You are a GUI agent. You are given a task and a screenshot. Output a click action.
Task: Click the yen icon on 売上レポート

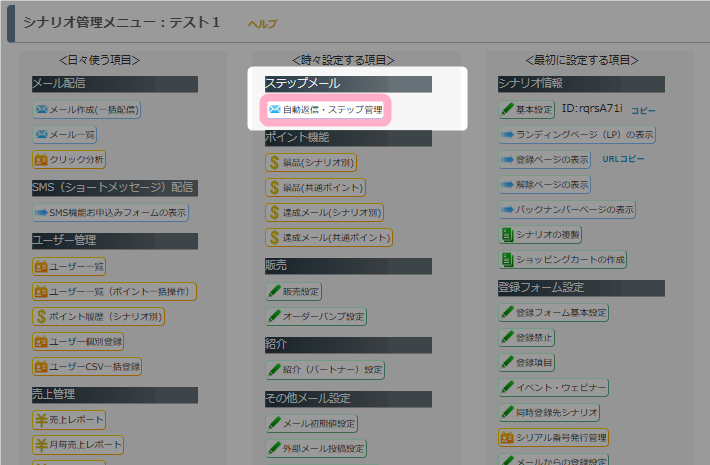tap(42, 419)
